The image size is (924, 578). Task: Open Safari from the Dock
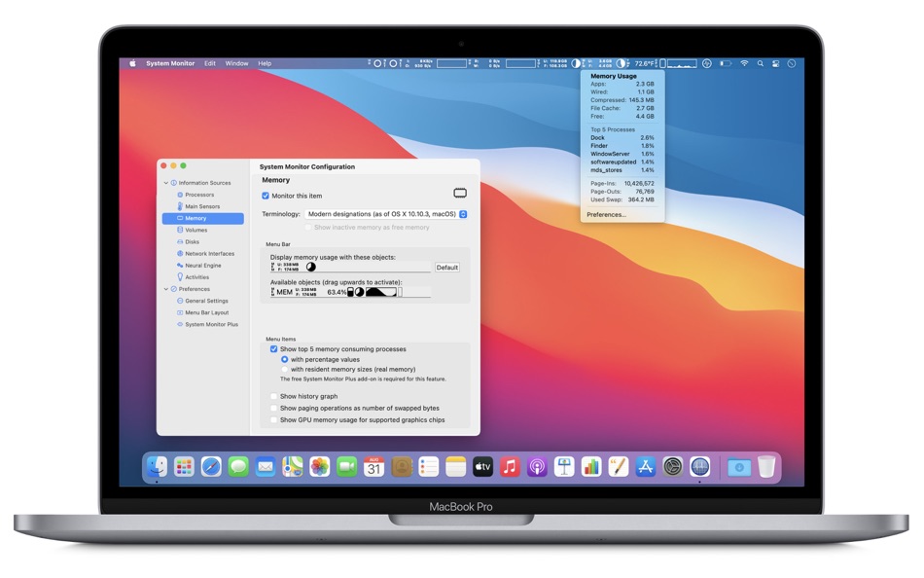coord(211,467)
